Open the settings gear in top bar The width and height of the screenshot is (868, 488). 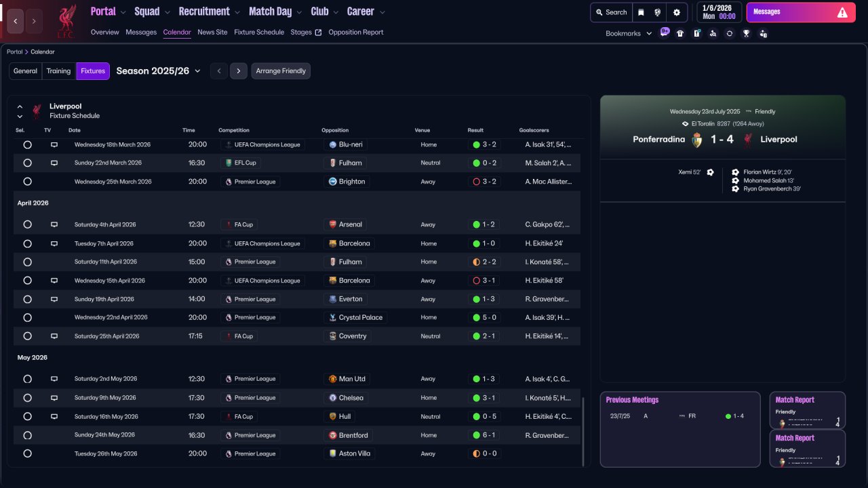coord(676,12)
